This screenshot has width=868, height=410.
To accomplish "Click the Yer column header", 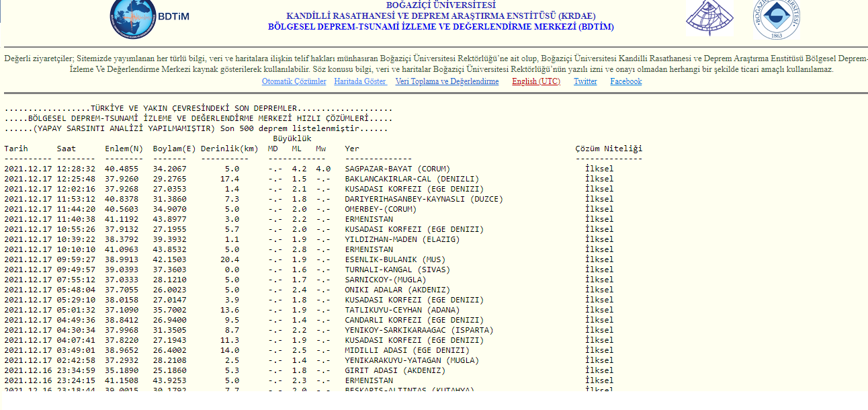I will (x=352, y=149).
